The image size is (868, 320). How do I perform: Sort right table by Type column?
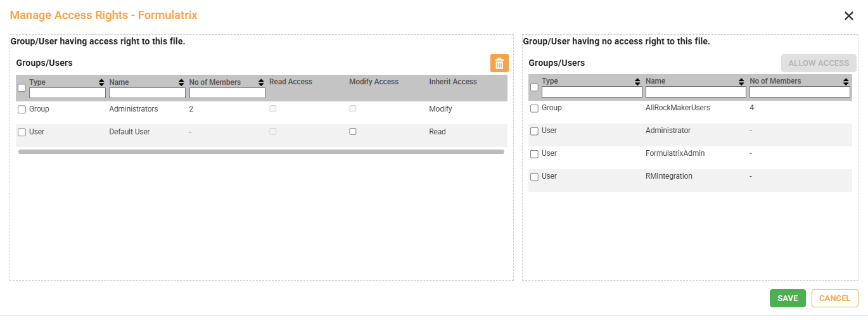[637, 82]
